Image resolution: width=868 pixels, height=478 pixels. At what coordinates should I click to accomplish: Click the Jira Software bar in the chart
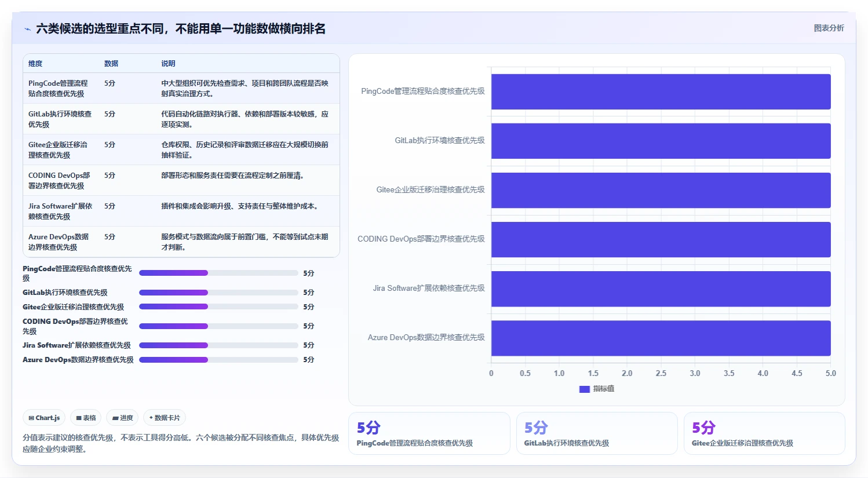click(661, 289)
